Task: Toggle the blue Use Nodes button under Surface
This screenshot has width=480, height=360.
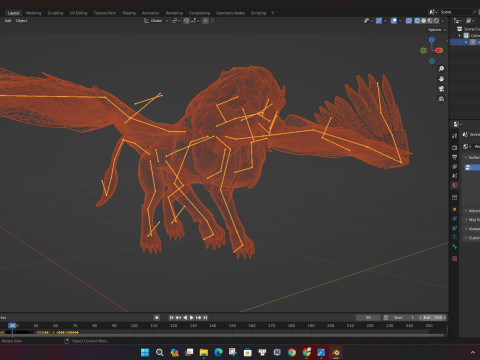Action: pos(472,167)
